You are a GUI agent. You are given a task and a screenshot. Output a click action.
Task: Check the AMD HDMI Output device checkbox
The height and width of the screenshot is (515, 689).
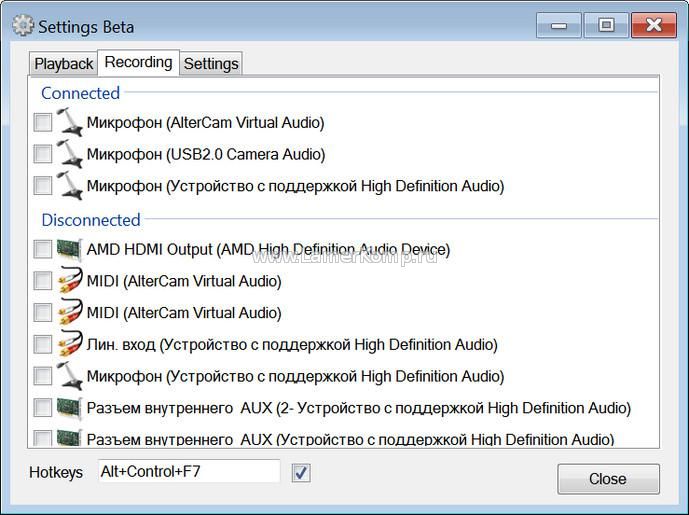pyautogui.click(x=43, y=249)
